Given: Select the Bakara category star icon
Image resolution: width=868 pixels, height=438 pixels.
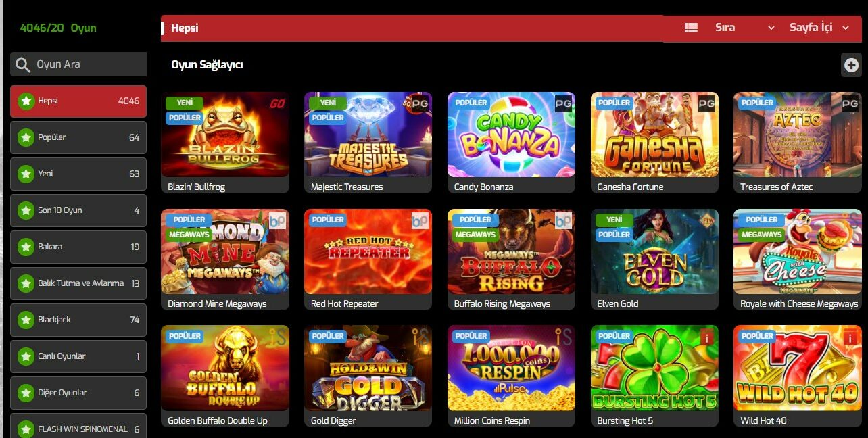Looking at the screenshot, I should coord(26,247).
